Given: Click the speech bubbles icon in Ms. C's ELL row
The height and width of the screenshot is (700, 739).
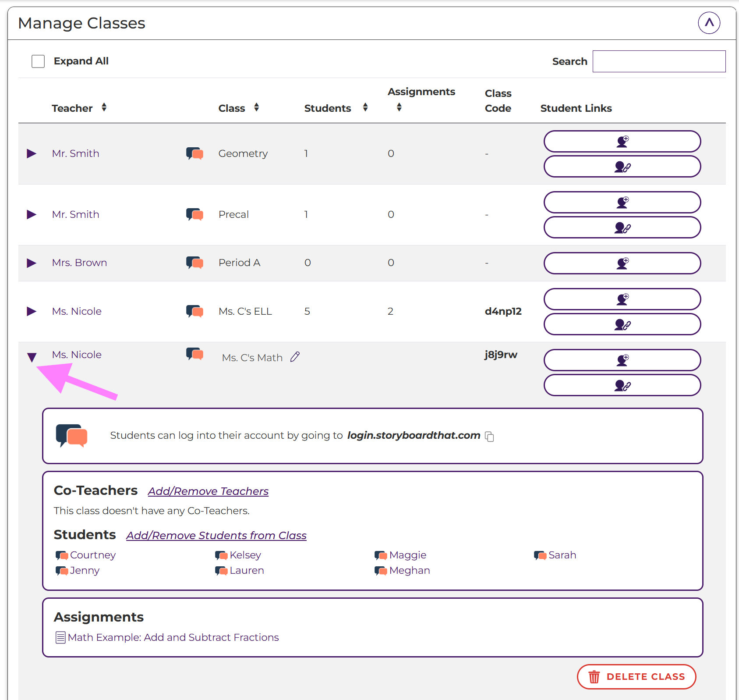Looking at the screenshot, I should point(194,311).
